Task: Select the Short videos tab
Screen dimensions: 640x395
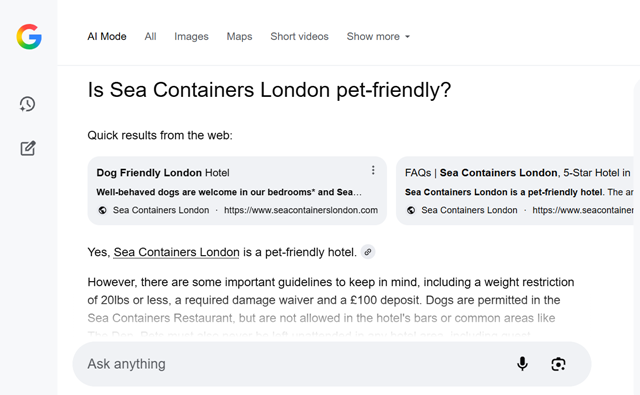Action: coord(299,37)
